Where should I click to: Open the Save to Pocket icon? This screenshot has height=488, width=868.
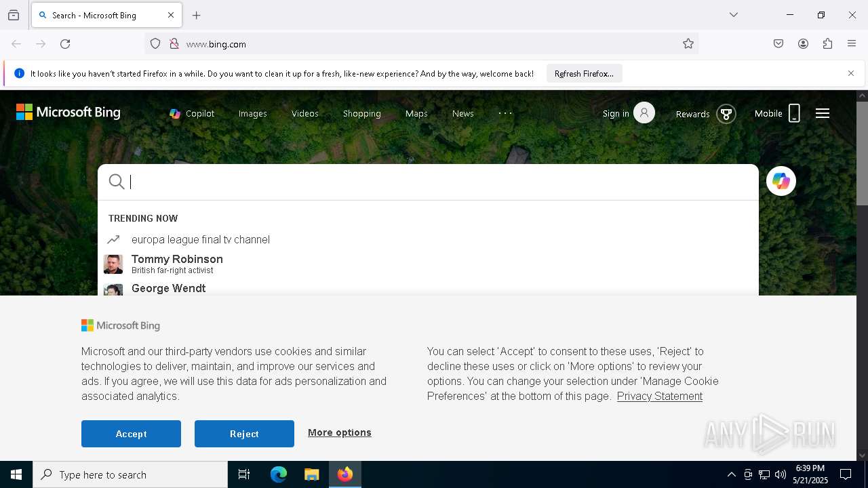tap(778, 44)
